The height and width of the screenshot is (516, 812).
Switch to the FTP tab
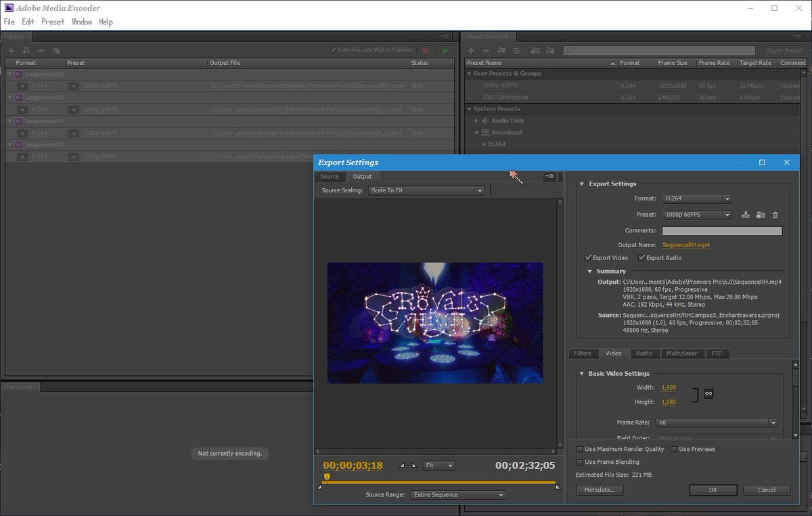(x=717, y=353)
